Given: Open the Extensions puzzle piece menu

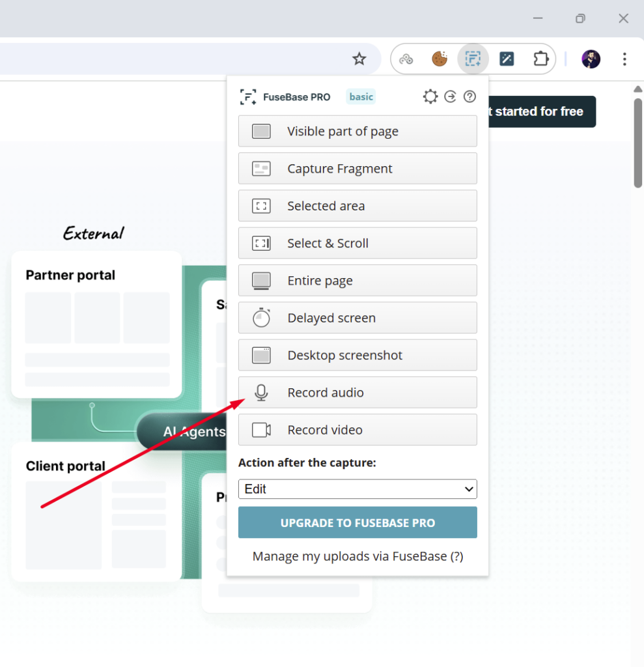Looking at the screenshot, I should [540, 59].
